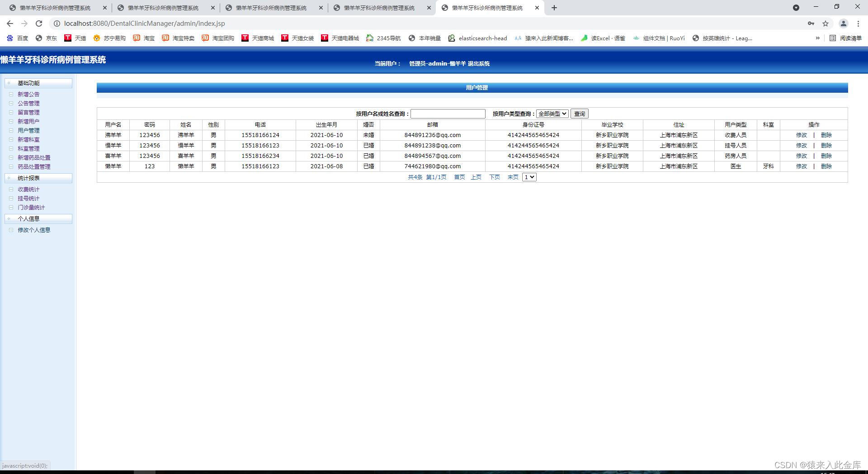The height and width of the screenshot is (474, 868).
Task: Open new tab with plus icon
Action: (x=554, y=8)
